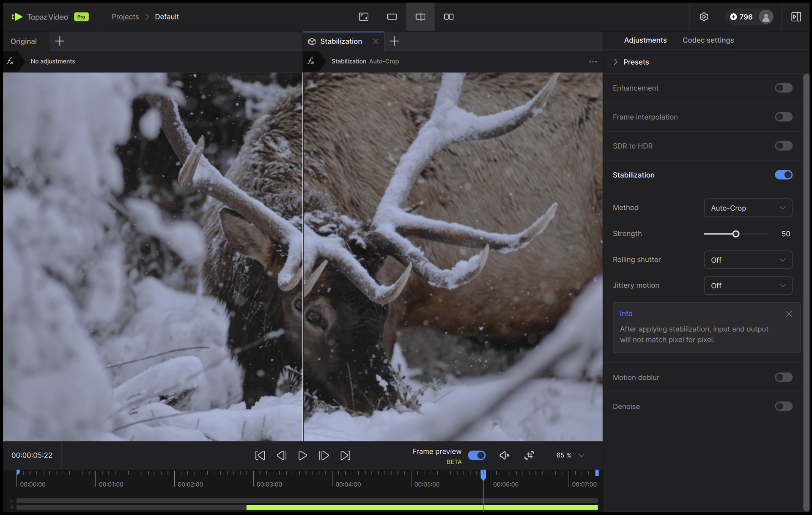Step forward one frame
Viewport: 812px width, 515px height.
tap(324, 455)
